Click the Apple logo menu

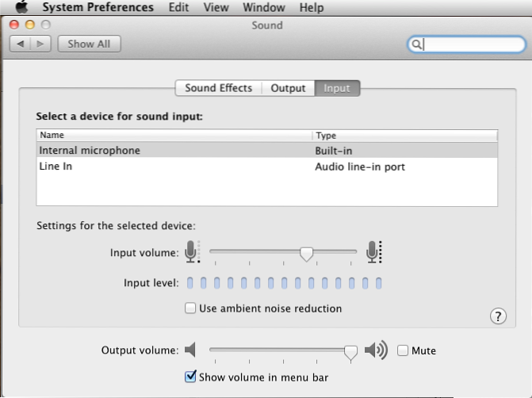tap(21, 7)
